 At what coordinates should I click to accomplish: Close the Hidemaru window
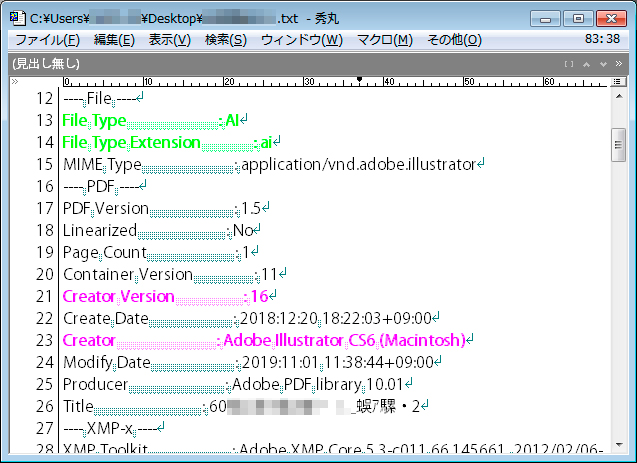611,19
